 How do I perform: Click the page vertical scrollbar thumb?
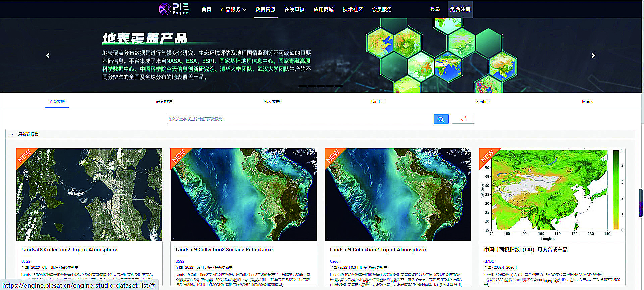point(641,203)
